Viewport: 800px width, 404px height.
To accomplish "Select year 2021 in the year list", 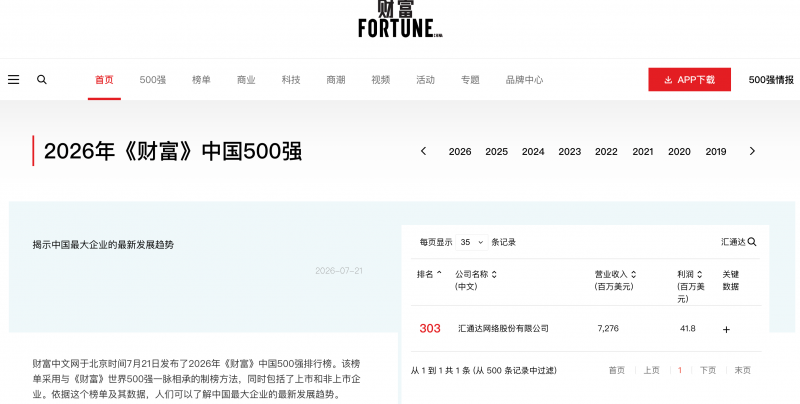I will coord(643,152).
